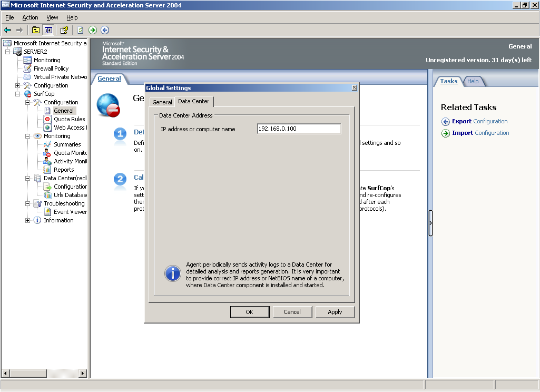This screenshot has height=392, width=540.
Task: Open the Action menu
Action: [30, 17]
